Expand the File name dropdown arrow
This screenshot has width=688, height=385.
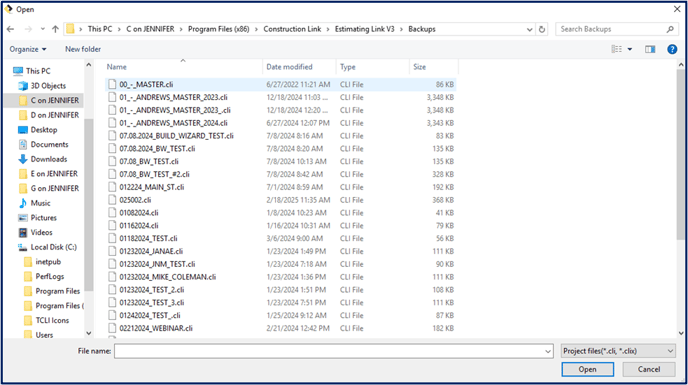[x=548, y=351]
